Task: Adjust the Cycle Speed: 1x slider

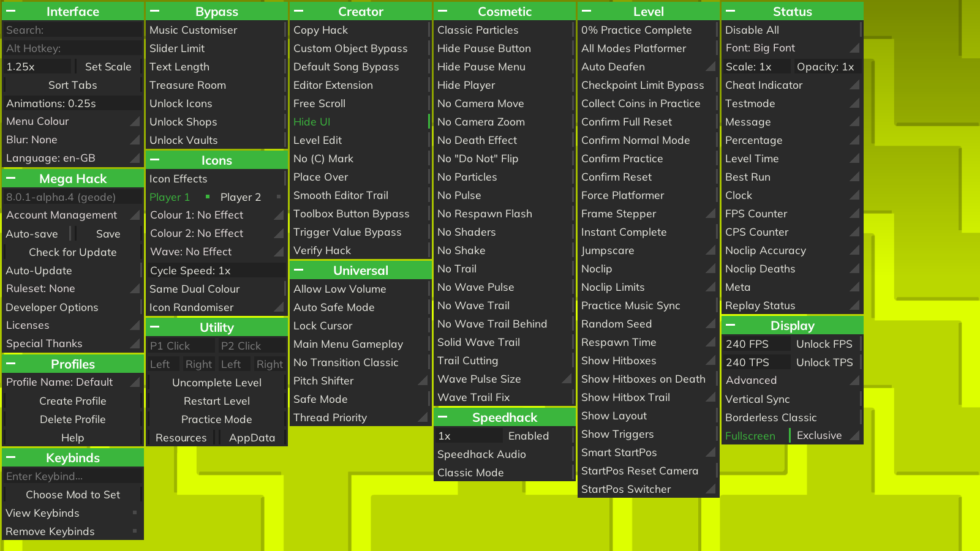Action: [216, 271]
